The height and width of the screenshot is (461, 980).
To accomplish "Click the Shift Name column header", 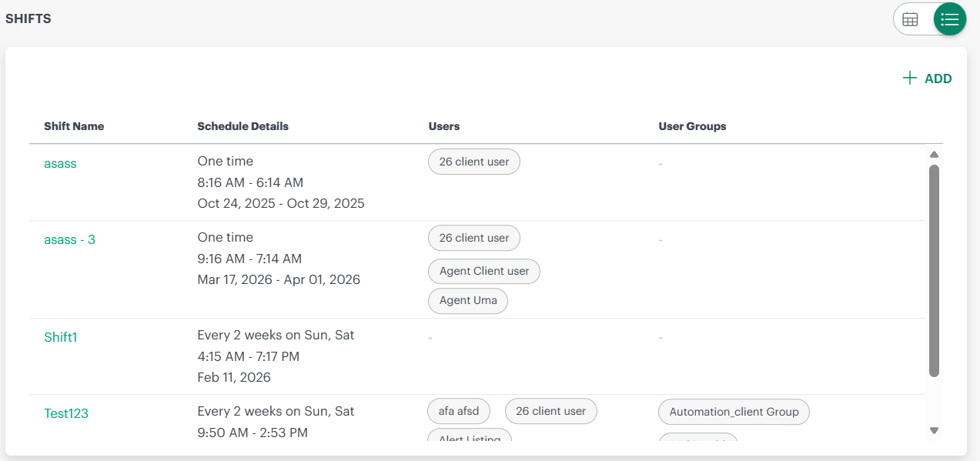I will click(x=74, y=126).
